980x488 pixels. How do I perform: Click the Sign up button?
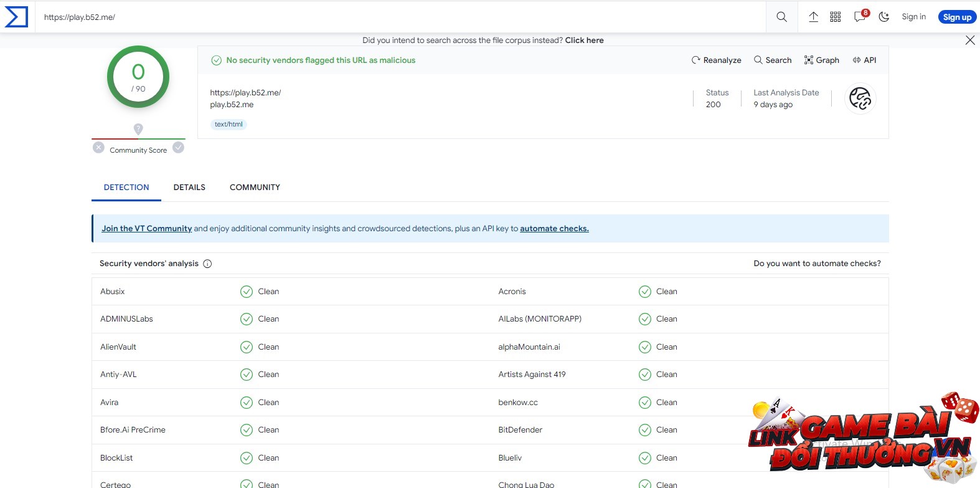point(957,17)
